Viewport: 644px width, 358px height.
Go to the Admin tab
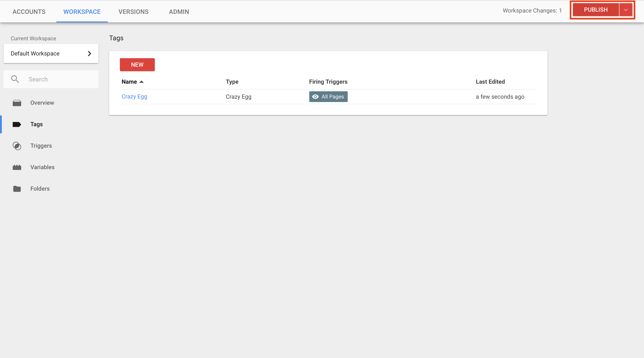(179, 12)
